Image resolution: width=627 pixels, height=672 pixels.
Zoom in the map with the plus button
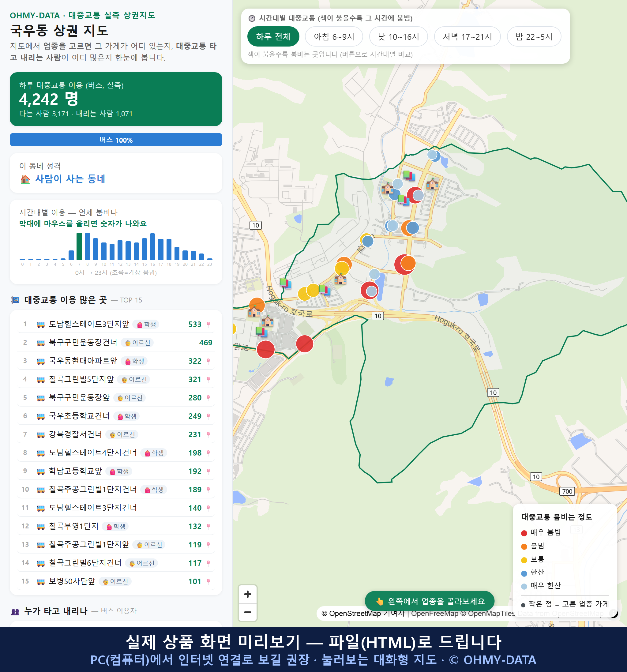(x=247, y=594)
